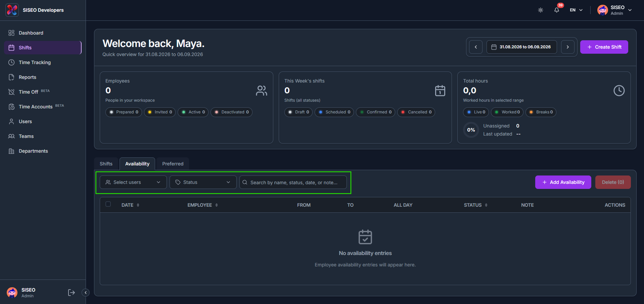Click the 'No availability entries' message
This screenshot has height=304, width=644.
(x=365, y=253)
